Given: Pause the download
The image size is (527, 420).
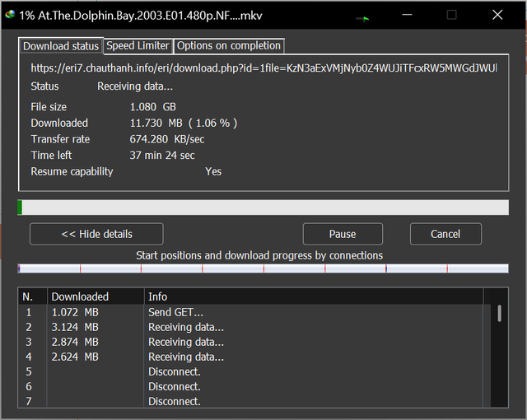Looking at the screenshot, I should click(x=343, y=234).
